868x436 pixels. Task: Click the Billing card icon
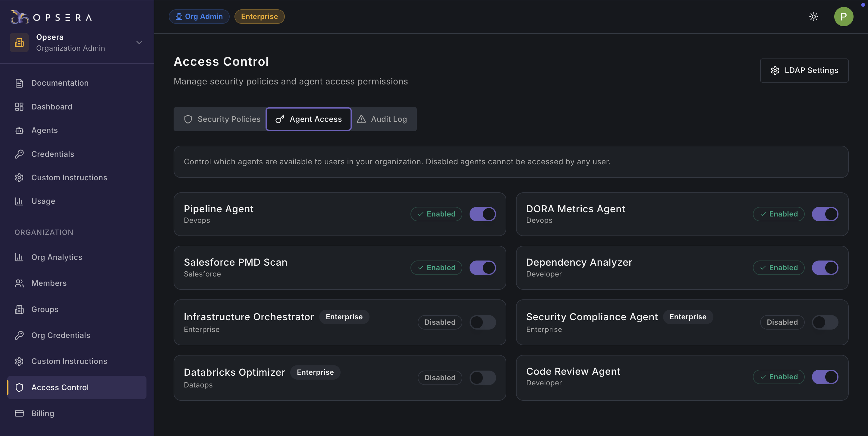tap(19, 413)
